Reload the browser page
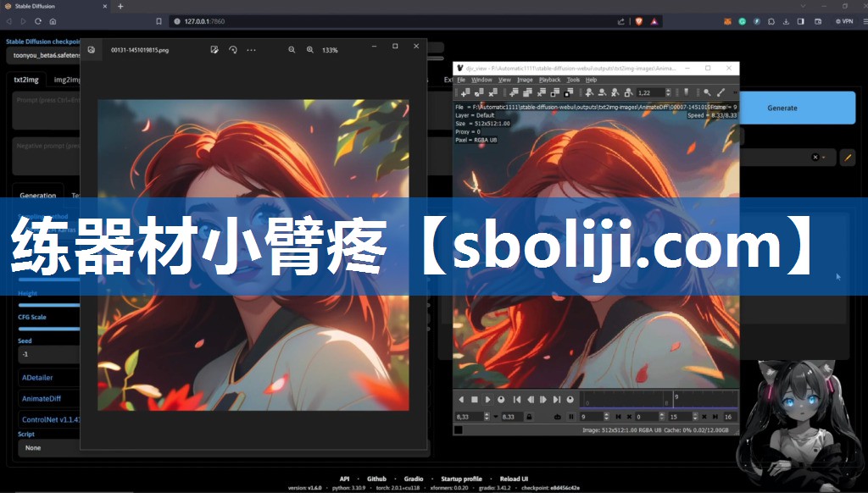The width and height of the screenshot is (868, 493). coord(37,21)
